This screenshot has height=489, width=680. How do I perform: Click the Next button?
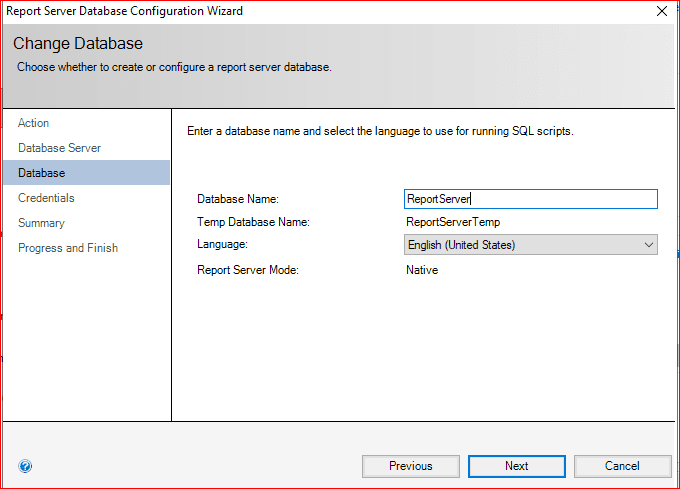[x=517, y=466]
